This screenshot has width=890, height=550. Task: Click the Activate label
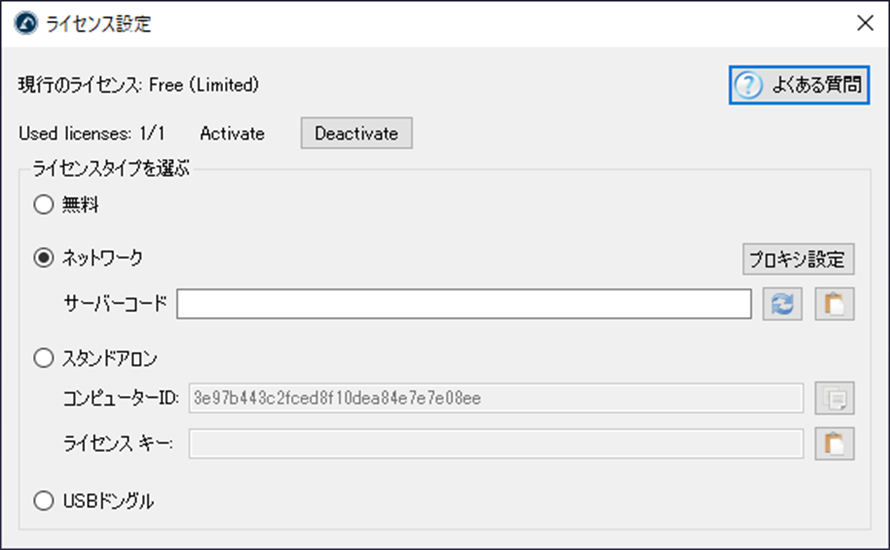[x=232, y=134]
